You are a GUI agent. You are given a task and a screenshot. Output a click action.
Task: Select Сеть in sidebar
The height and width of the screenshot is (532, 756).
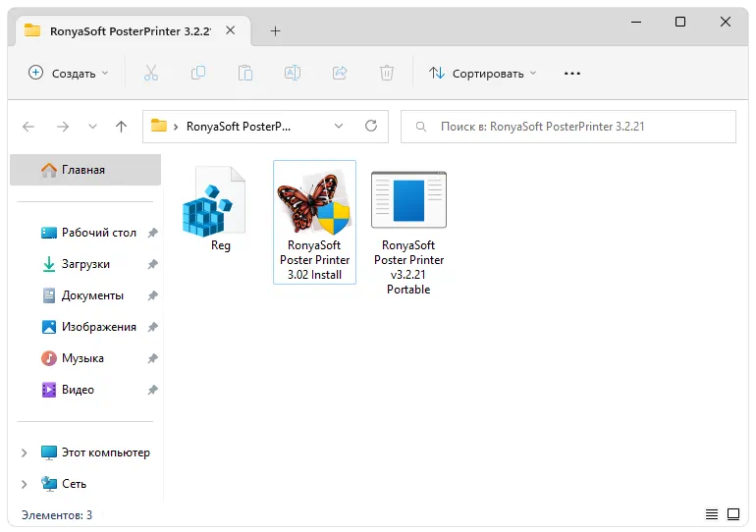(75, 484)
